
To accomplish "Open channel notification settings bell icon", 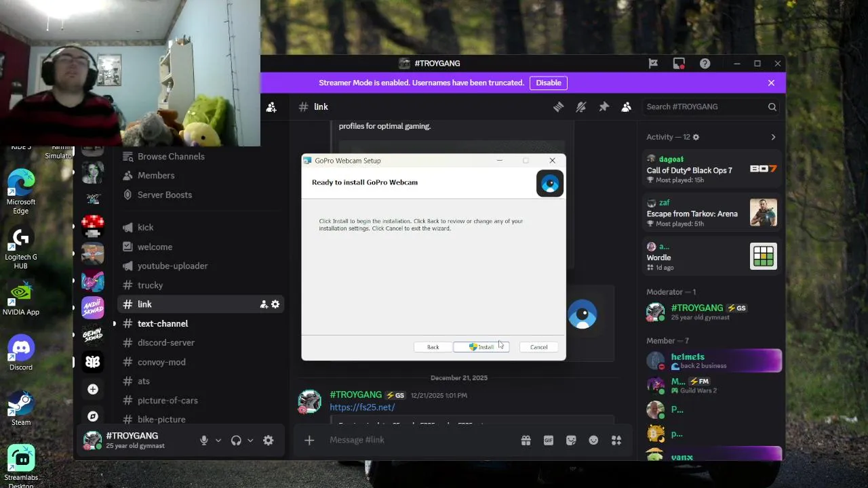I will pos(581,106).
